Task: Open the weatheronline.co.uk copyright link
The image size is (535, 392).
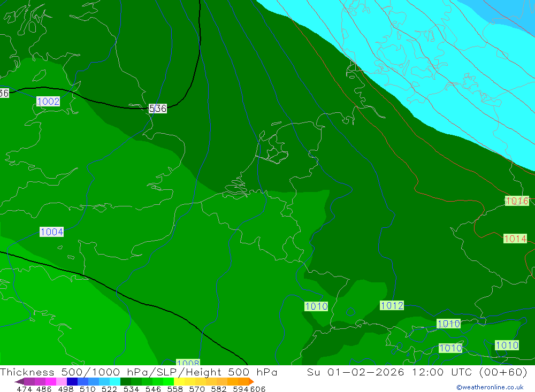Action: [x=490, y=387]
